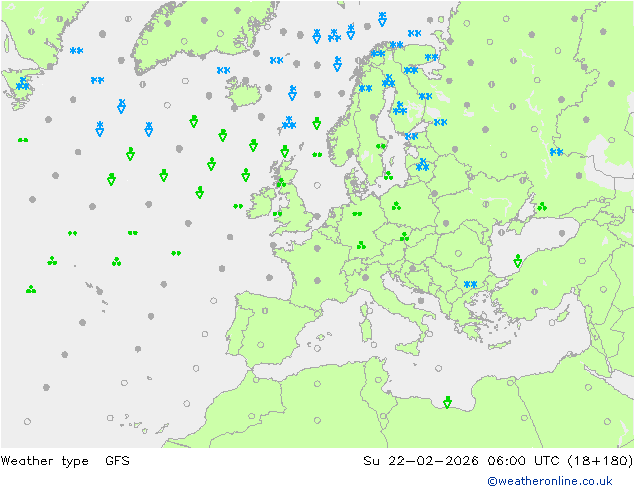Click the green rain symbol over Poland

(396, 206)
